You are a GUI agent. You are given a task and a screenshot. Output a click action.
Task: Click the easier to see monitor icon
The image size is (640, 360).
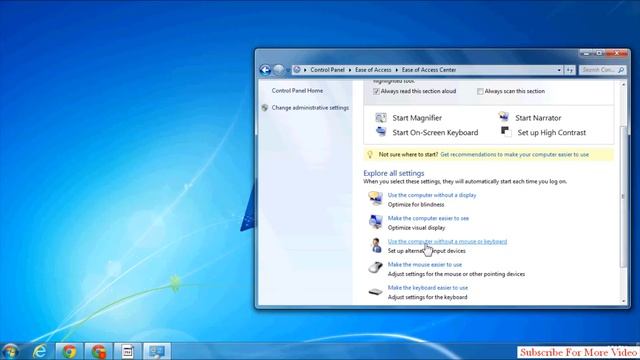pyautogui.click(x=376, y=222)
